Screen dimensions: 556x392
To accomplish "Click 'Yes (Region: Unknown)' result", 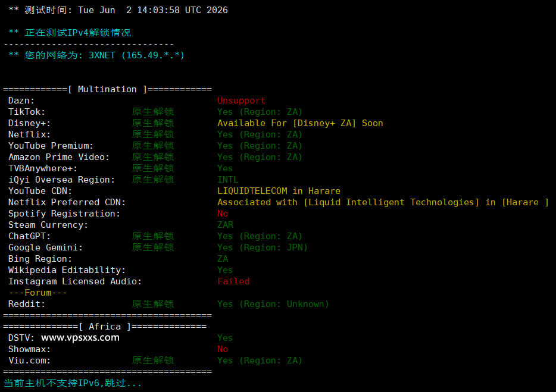I will 273,305.
